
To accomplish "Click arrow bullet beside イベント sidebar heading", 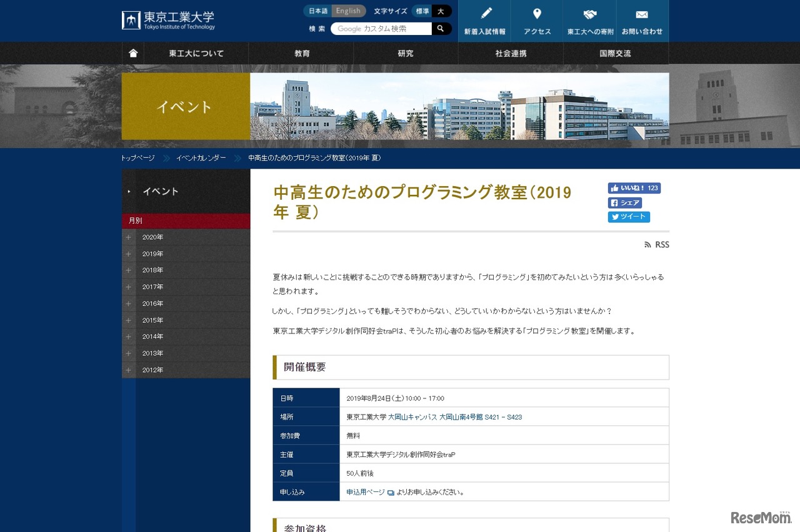I will pos(129,192).
